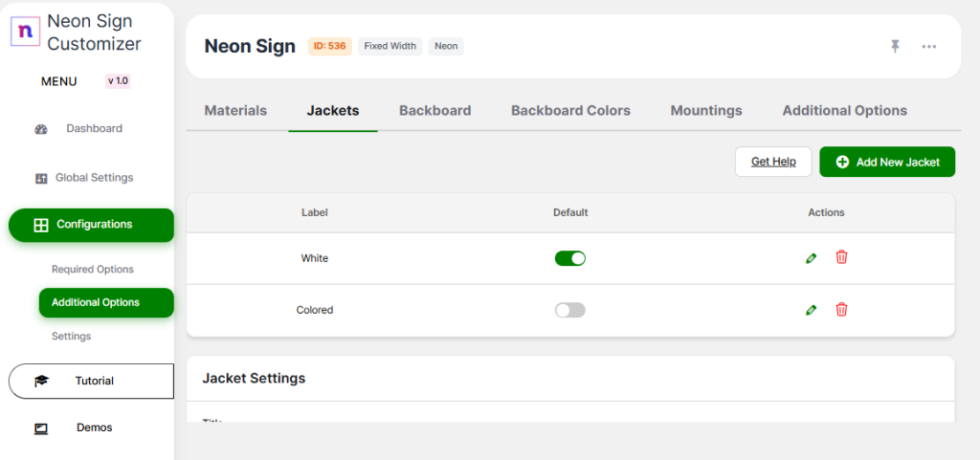Enable the Colored jacket default toggle
The width and height of the screenshot is (980, 460).
click(570, 310)
